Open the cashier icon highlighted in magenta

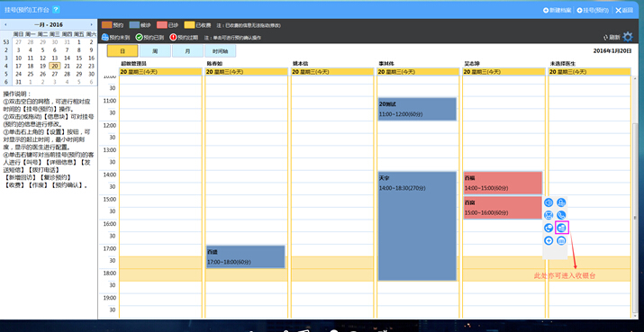click(561, 228)
